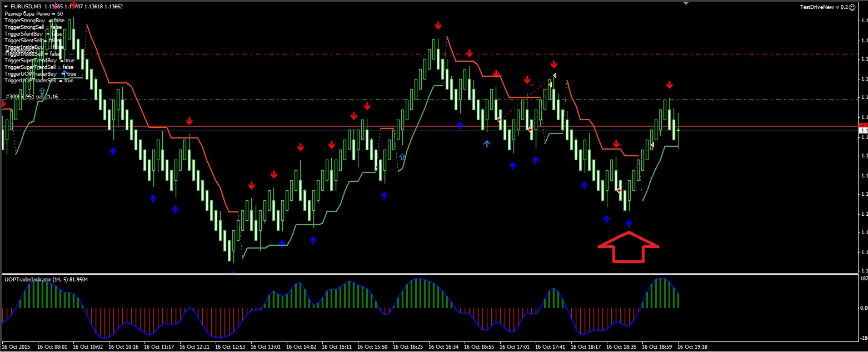The height and width of the screenshot is (352, 868).
Task: Click the TriggerSilentSell = false text
Action: (32, 40)
